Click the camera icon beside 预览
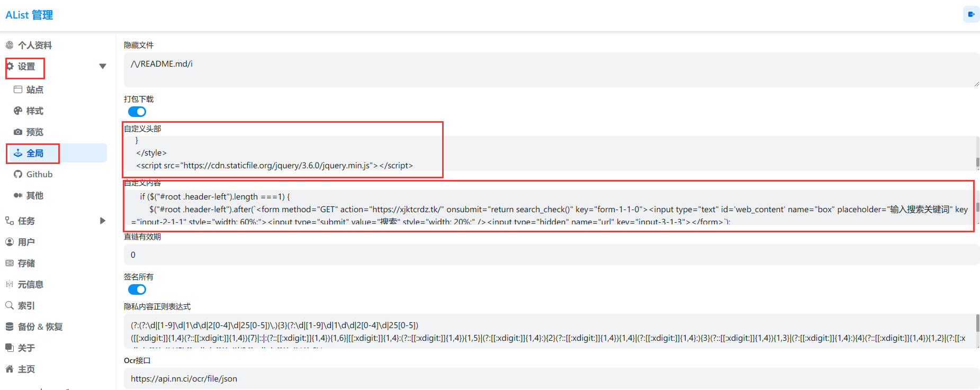 click(18, 132)
